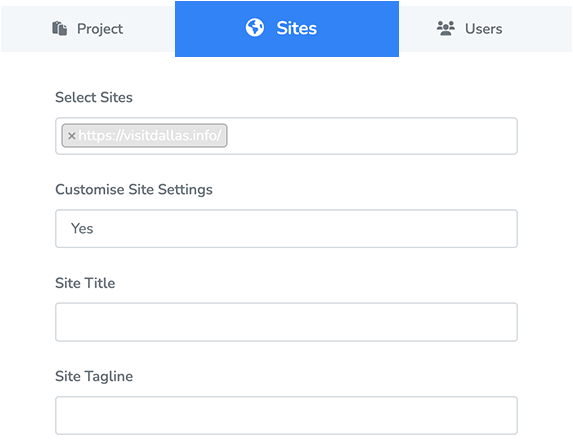Image resolution: width=573 pixels, height=442 pixels.
Task: Click empty area of Select Sites box
Action: [371, 136]
